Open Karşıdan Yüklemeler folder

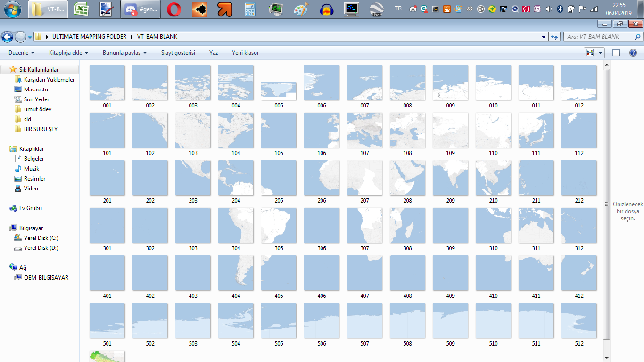point(49,80)
